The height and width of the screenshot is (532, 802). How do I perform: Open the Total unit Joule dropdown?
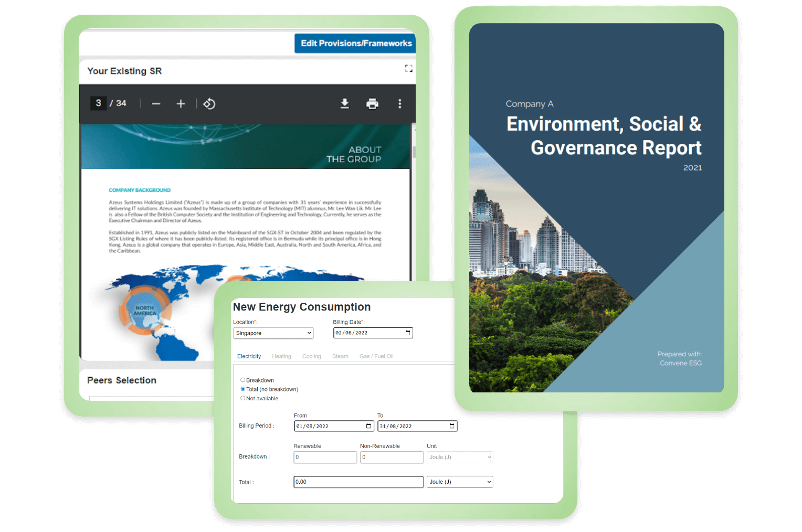[x=460, y=482]
